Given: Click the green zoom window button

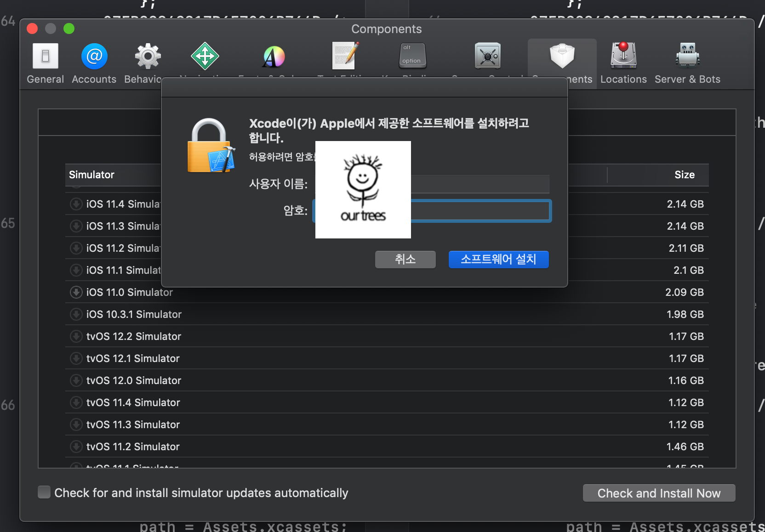Looking at the screenshot, I should click(69, 28).
